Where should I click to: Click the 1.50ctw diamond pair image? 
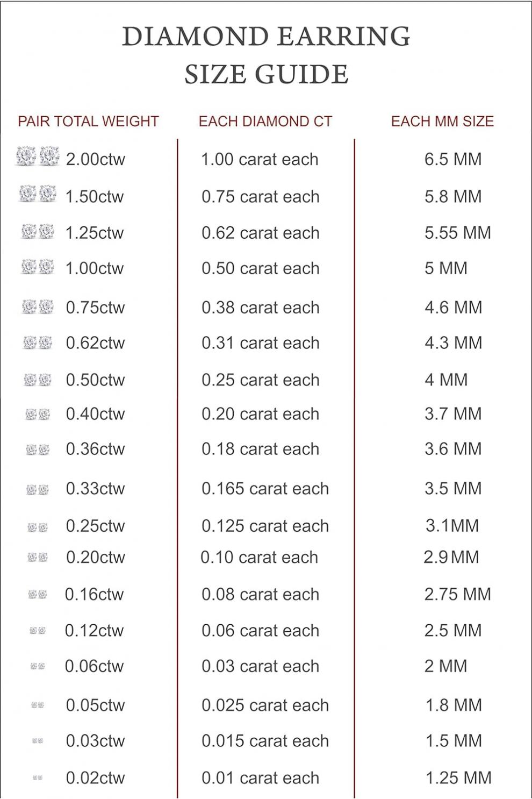[x=38, y=194]
